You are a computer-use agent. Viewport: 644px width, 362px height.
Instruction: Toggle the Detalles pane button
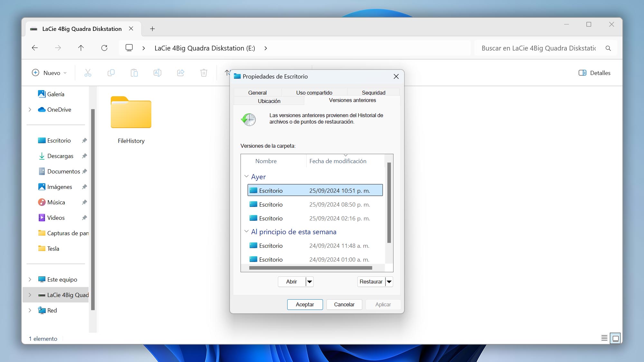click(x=594, y=73)
